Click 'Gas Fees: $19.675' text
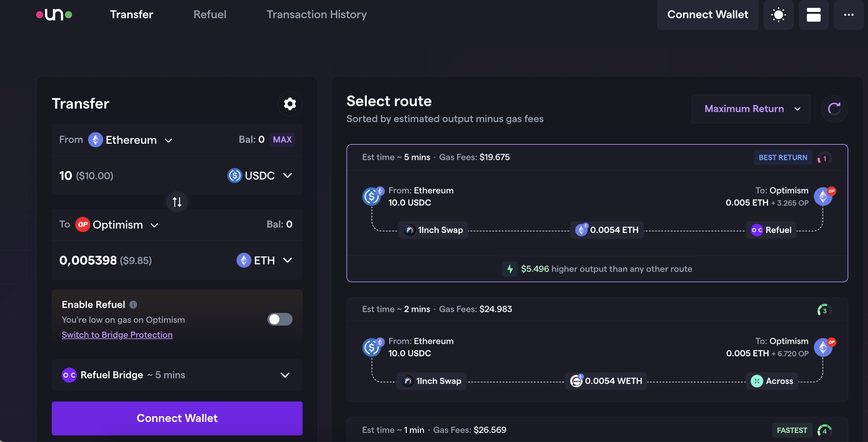 [474, 157]
